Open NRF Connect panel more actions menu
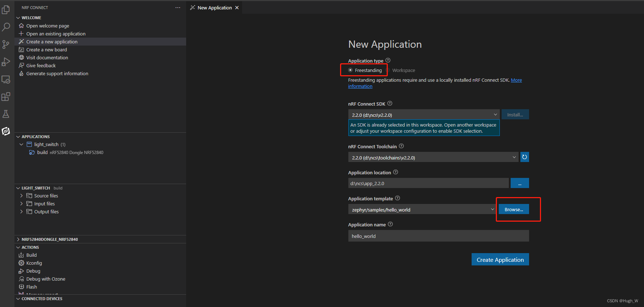Screen dimensions: 644x307 pos(178,8)
